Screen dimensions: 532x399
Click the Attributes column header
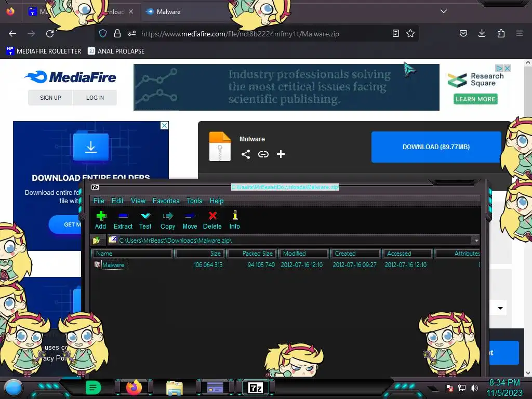pos(457,254)
